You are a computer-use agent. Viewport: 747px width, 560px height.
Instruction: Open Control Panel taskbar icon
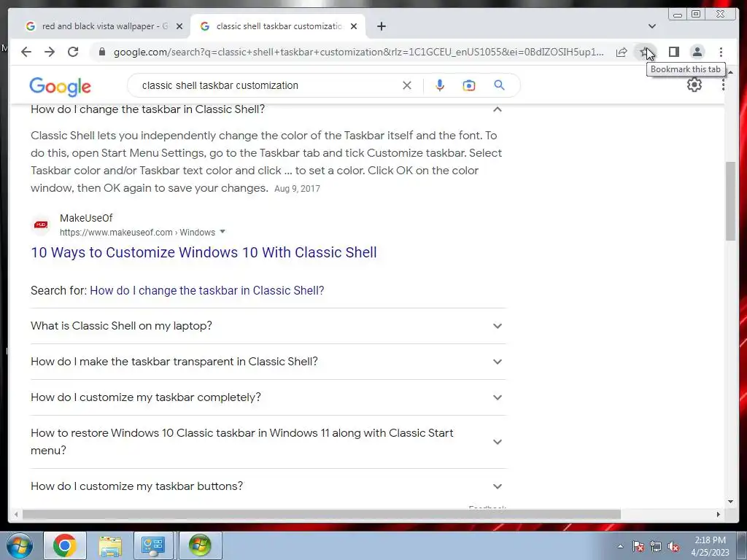point(153,545)
